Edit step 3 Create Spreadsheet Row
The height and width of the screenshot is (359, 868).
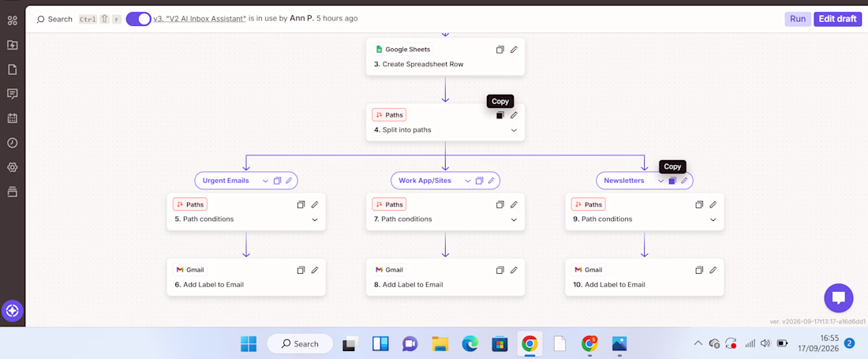coord(514,49)
